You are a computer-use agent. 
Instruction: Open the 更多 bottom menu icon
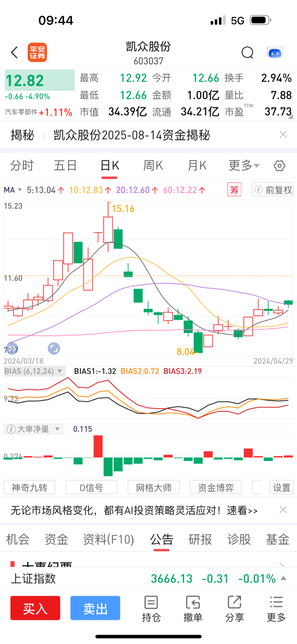[x=276, y=609]
